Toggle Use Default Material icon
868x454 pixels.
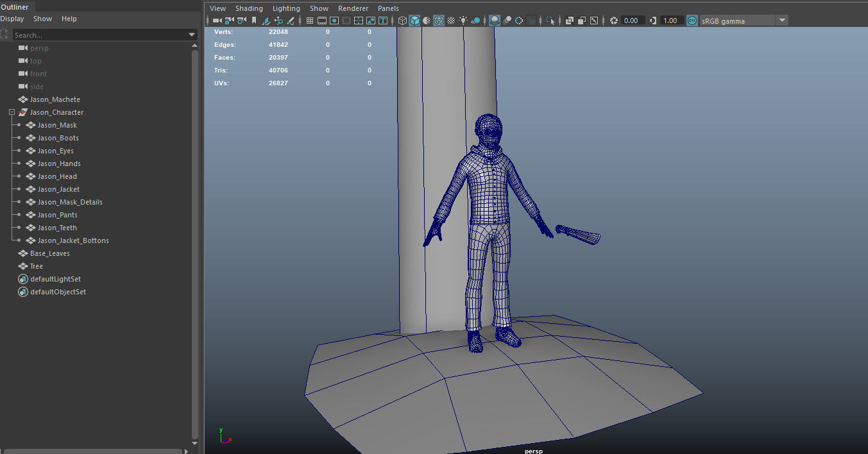[427, 21]
